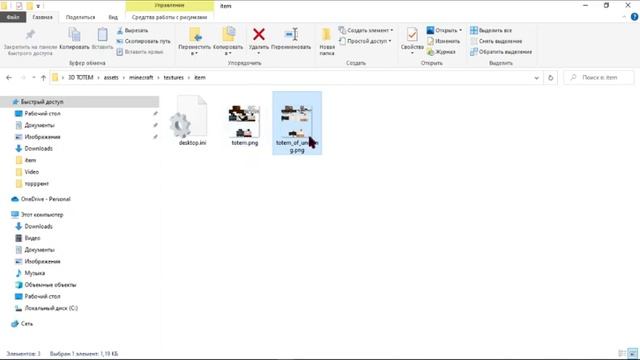Open Music (Музыка) under This PC
The image size is (640, 360).
click(35, 273)
